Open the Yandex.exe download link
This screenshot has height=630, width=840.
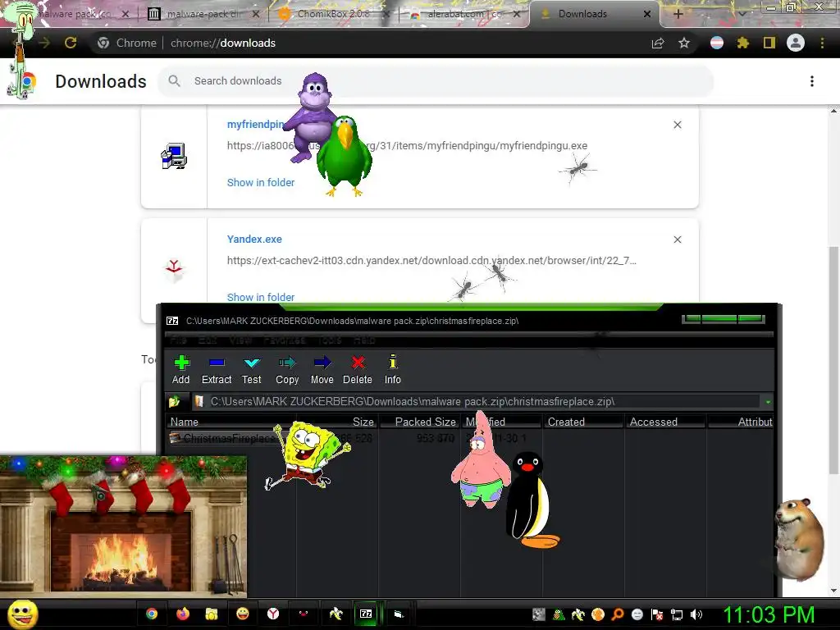click(x=254, y=240)
